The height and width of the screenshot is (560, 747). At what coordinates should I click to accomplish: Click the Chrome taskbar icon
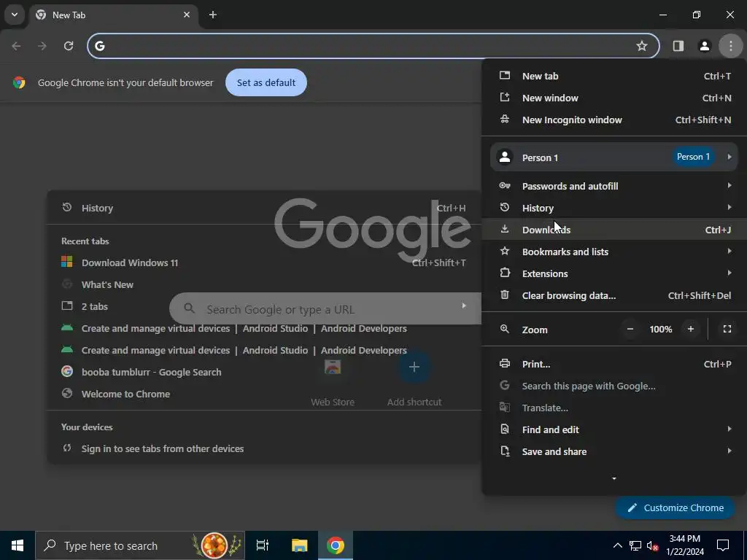click(x=336, y=545)
